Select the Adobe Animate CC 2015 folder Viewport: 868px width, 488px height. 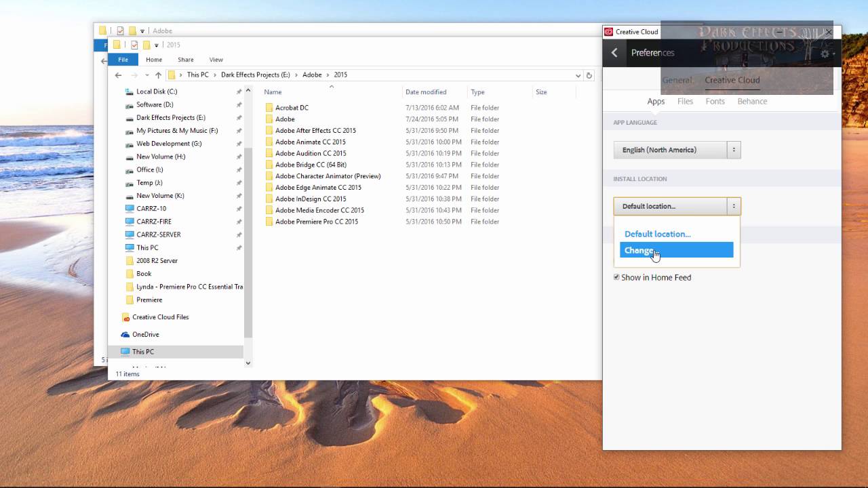coord(310,142)
